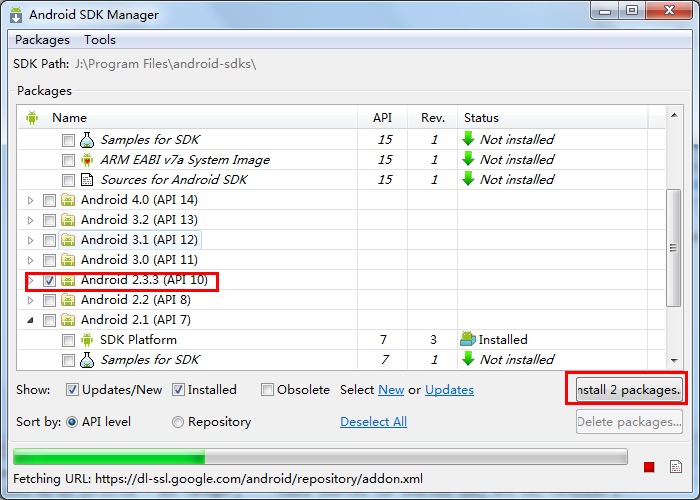The width and height of the screenshot is (700, 500).
Task: Expand the Android 3.0 (API 11) node
Action: (x=30, y=260)
